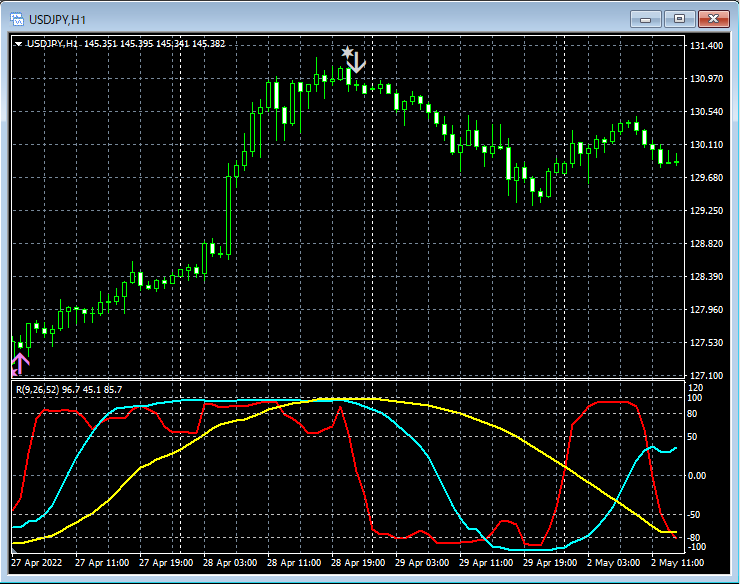
Task: Click the white down arrow sell signal
Action: (357, 61)
